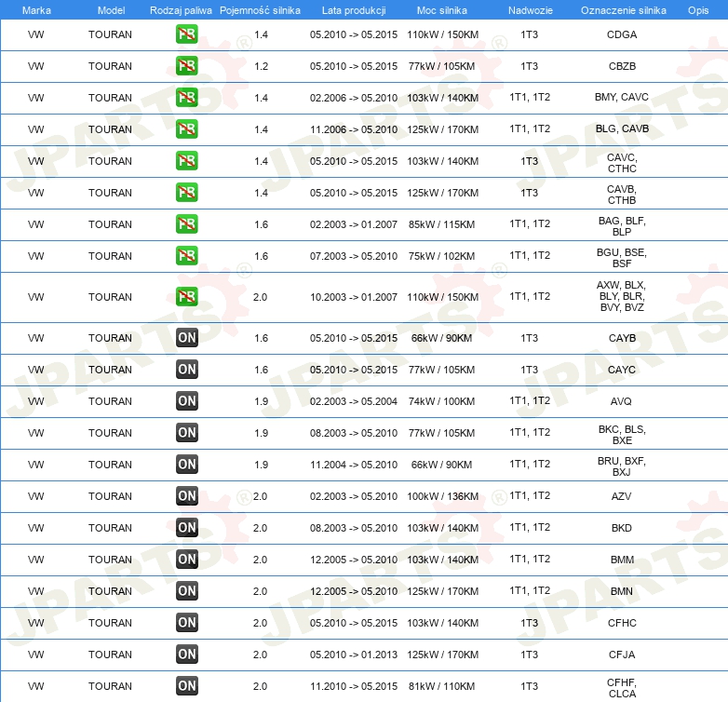
Task: Select engine code CFHC
Action: point(622,623)
